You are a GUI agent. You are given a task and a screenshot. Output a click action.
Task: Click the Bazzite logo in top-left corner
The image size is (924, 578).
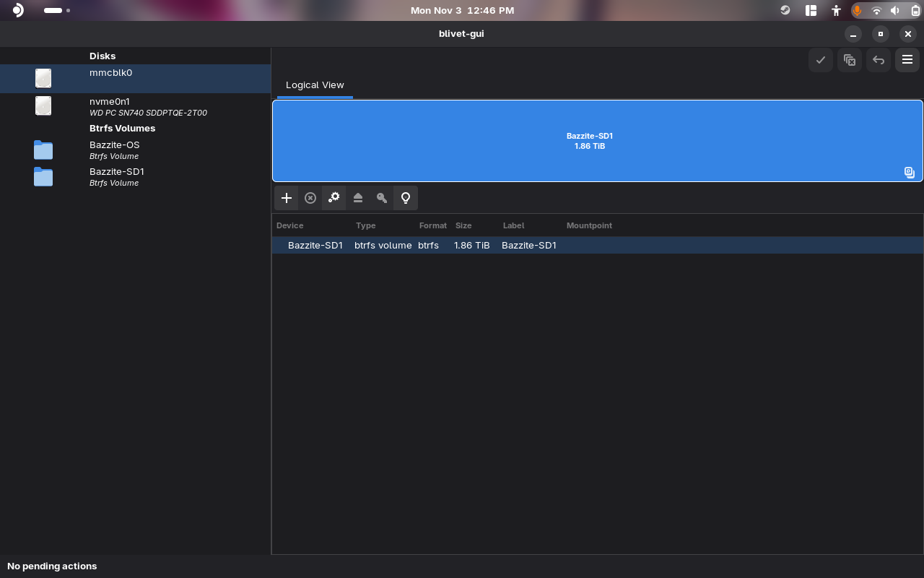(18, 10)
